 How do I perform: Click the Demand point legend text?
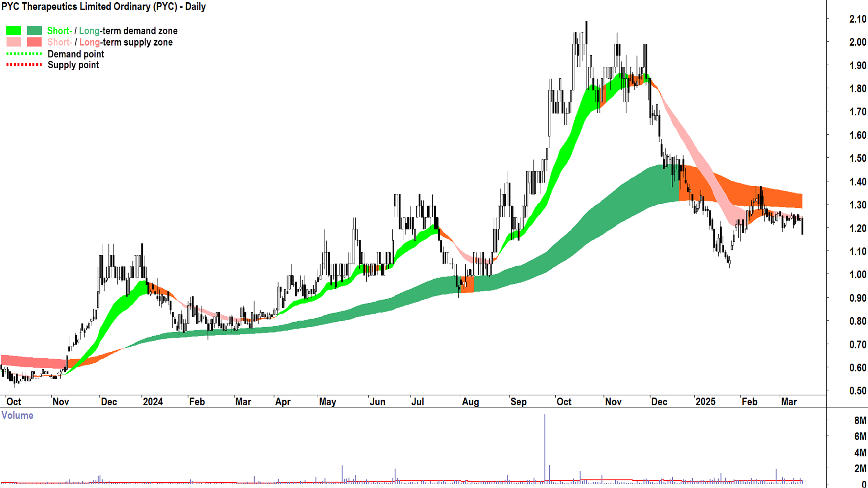tap(76, 54)
